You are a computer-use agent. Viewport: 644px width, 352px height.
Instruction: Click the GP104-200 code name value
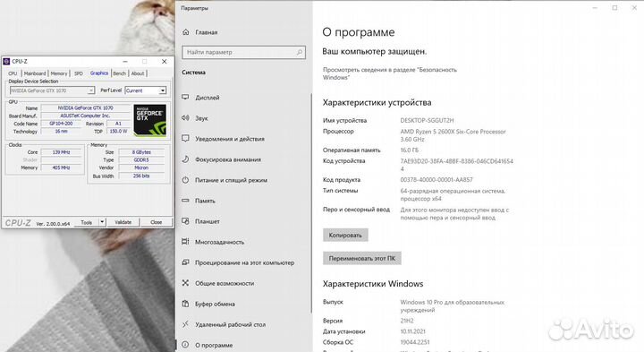61,124
